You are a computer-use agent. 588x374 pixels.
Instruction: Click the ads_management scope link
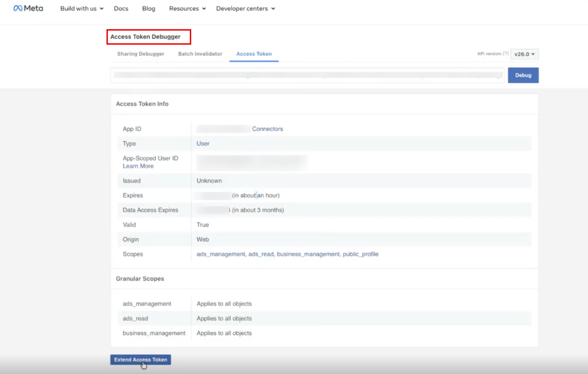coord(221,254)
